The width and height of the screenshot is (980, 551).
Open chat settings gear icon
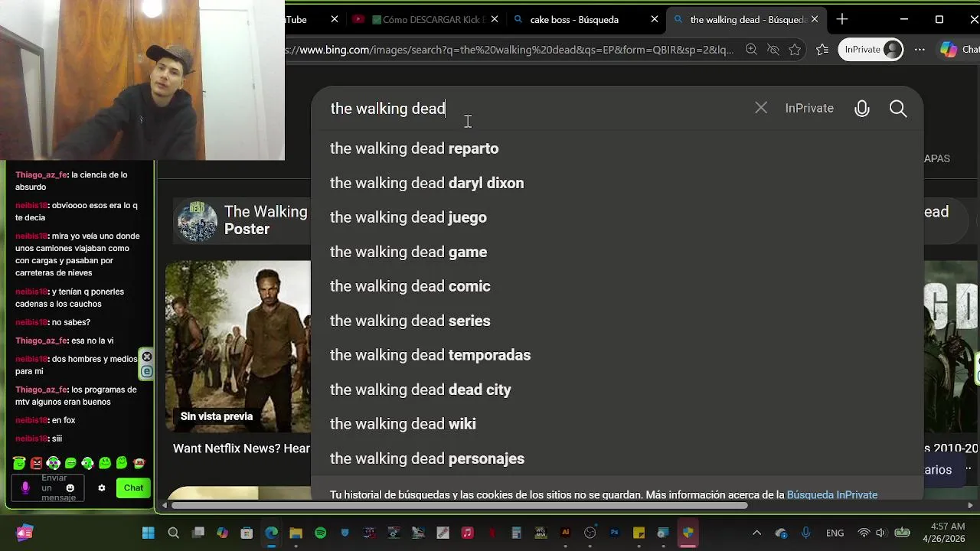click(101, 487)
